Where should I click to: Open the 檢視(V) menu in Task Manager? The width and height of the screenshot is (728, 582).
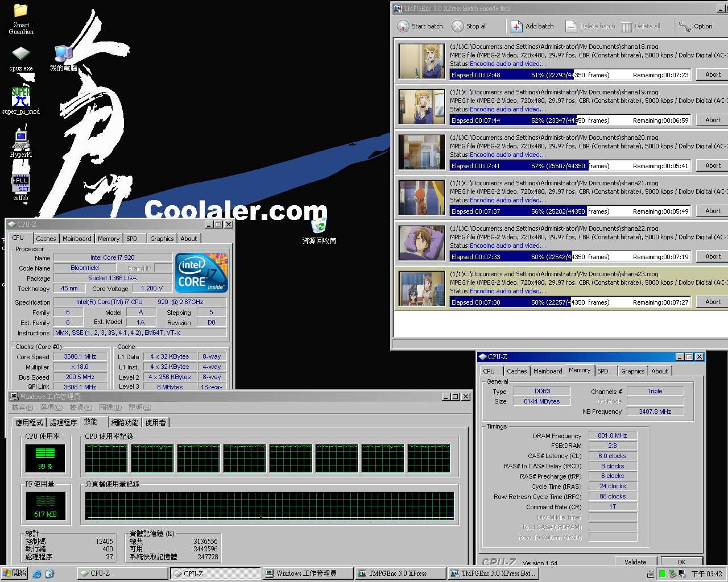click(81, 408)
